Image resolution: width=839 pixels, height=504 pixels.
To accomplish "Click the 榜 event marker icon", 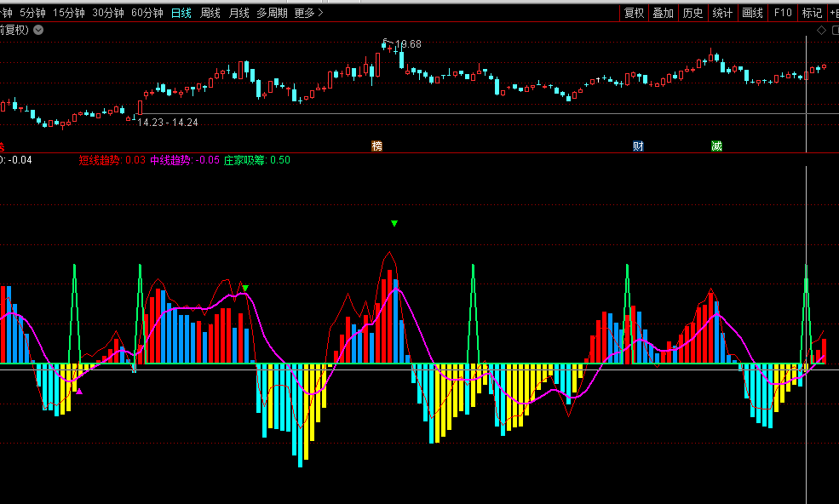I will pos(376,146).
